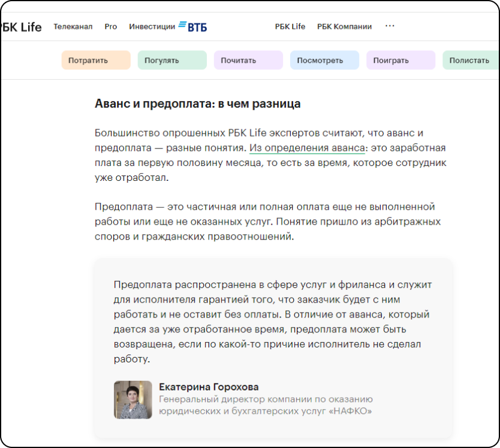
Task: Go to the Pro section
Action: (111, 26)
